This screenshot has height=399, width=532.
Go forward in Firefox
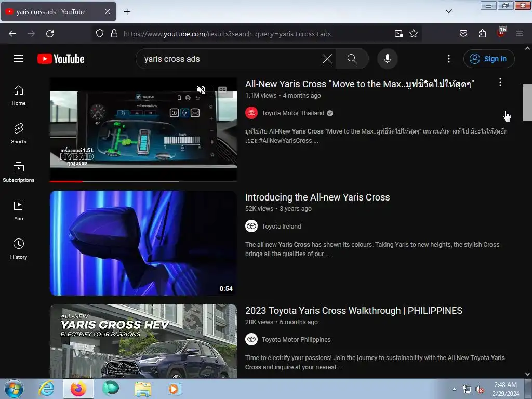[x=31, y=34]
